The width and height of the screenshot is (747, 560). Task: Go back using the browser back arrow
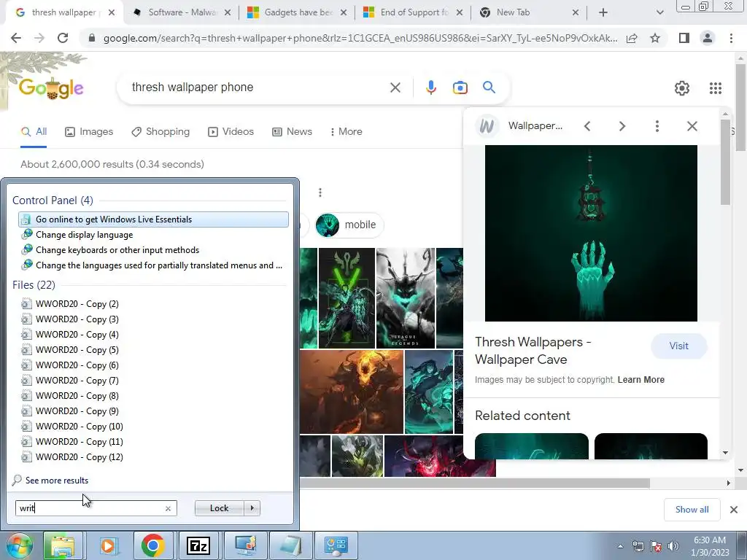(16, 38)
